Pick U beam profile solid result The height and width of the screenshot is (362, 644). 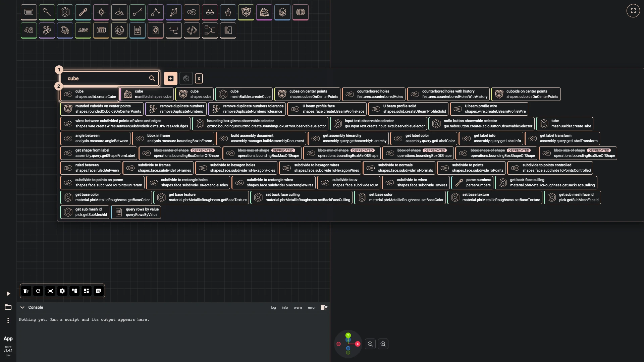click(x=408, y=109)
